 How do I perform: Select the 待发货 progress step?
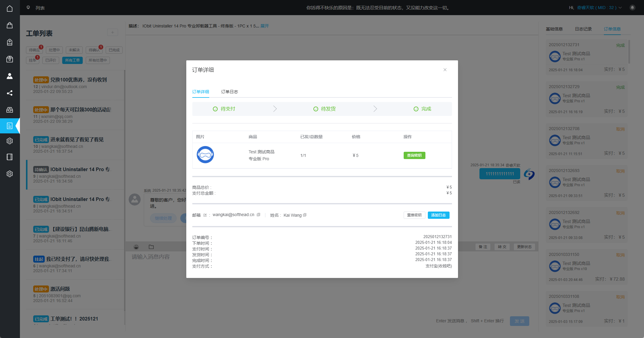coord(328,109)
